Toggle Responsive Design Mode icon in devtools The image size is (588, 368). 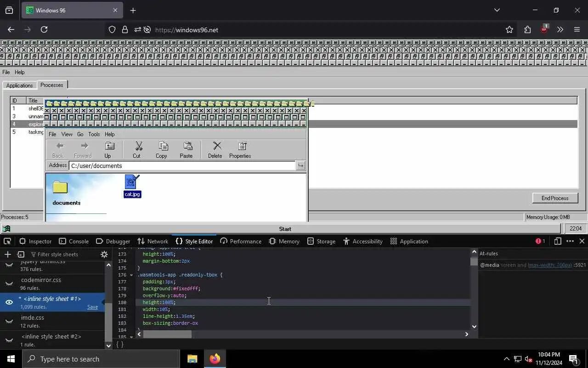pos(557,241)
